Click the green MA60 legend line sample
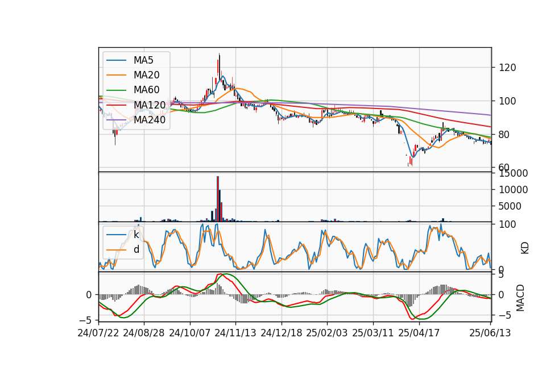Screen dimensions: 546x392 point(116,90)
